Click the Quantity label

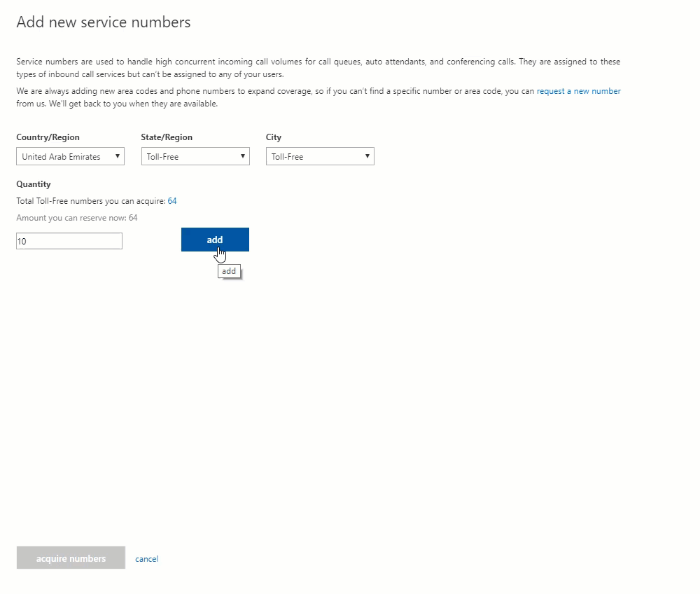point(34,184)
